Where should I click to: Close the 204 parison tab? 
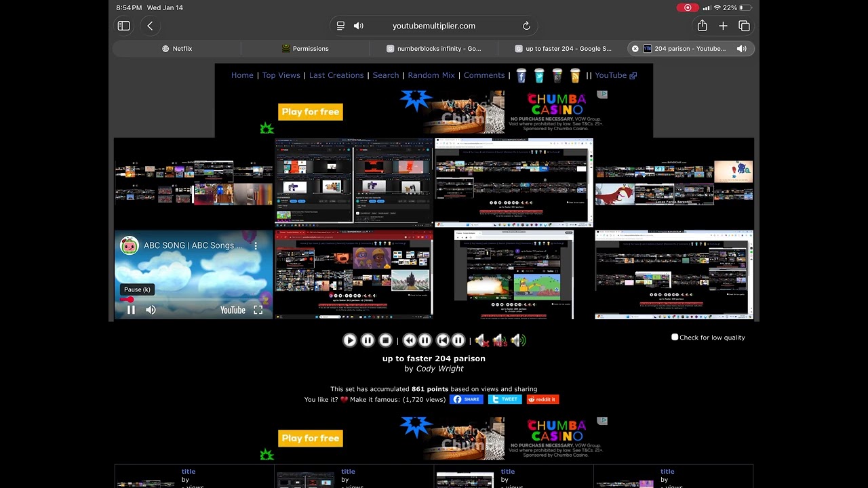pyautogui.click(x=635, y=49)
